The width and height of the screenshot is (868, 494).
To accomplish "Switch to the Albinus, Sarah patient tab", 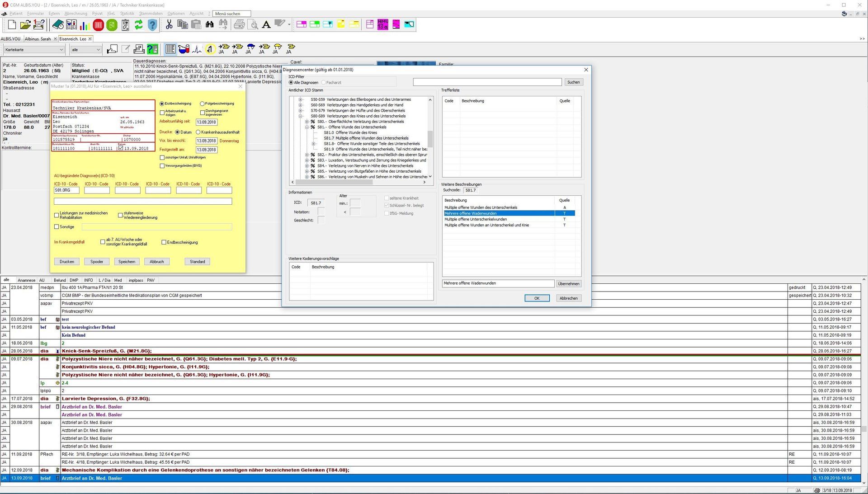I will pyautogui.click(x=38, y=39).
